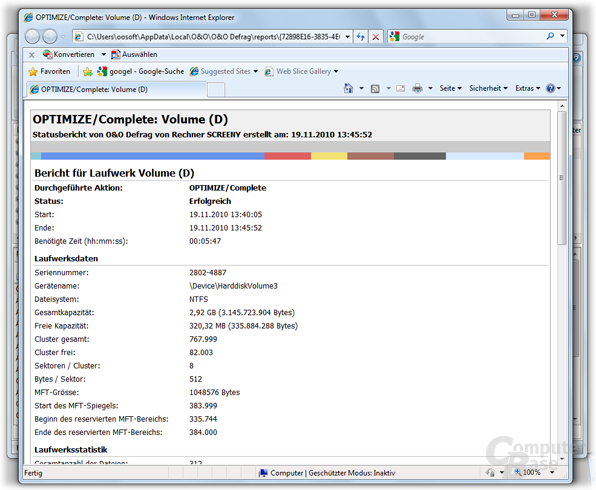The height and width of the screenshot is (490, 596).
Task: Click the Home icon in command bar
Action: tap(348, 88)
